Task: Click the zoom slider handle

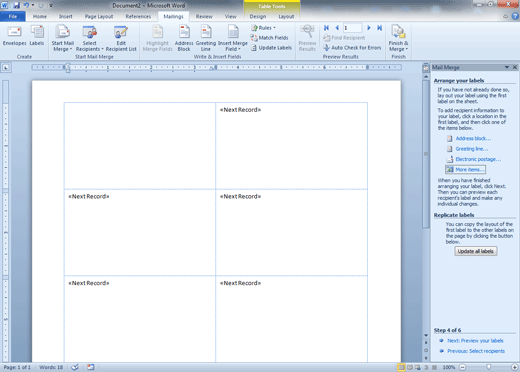Action: (x=488, y=367)
